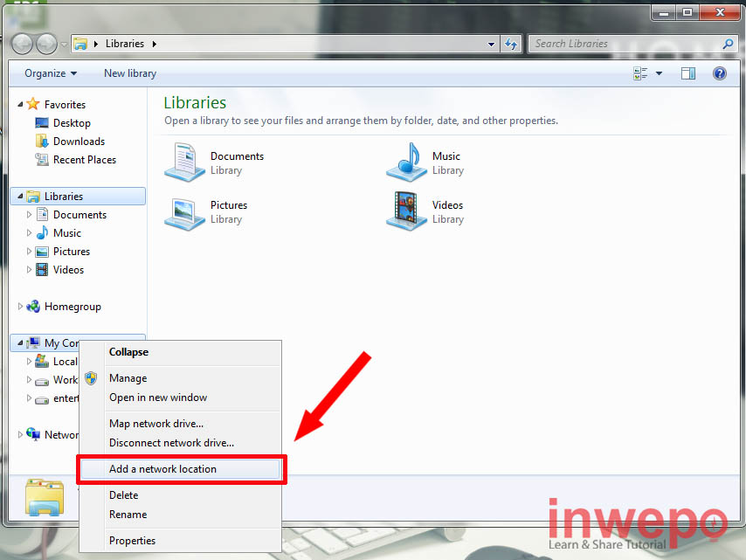Expand the Network node
This screenshot has height=560, width=746.
(x=20, y=434)
